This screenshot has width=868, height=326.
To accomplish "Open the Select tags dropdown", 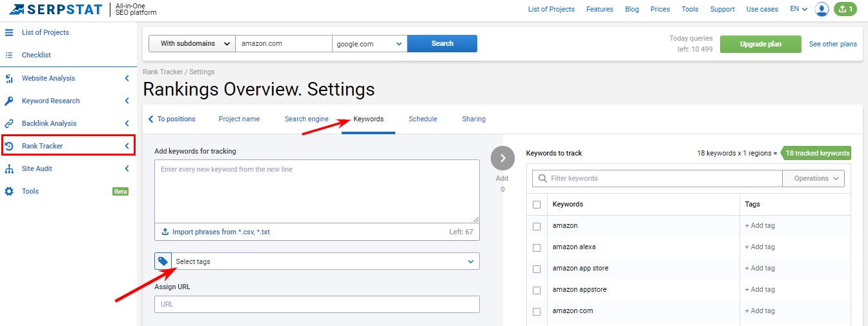I will click(325, 261).
